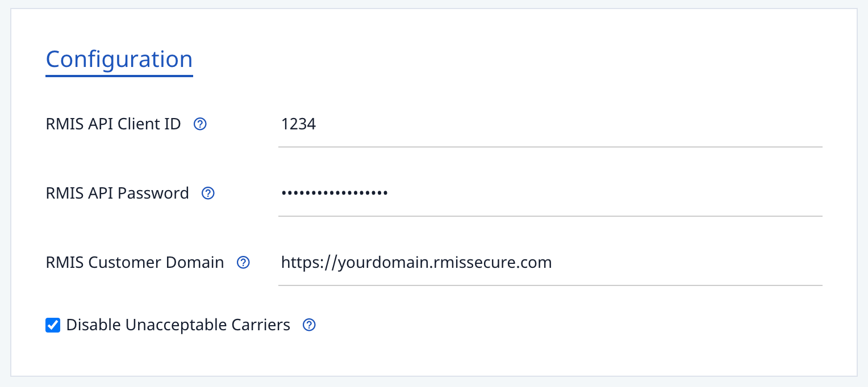Place cursor in the masked password dots
The height and width of the screenshot is (387, 868).
(335, 193)
